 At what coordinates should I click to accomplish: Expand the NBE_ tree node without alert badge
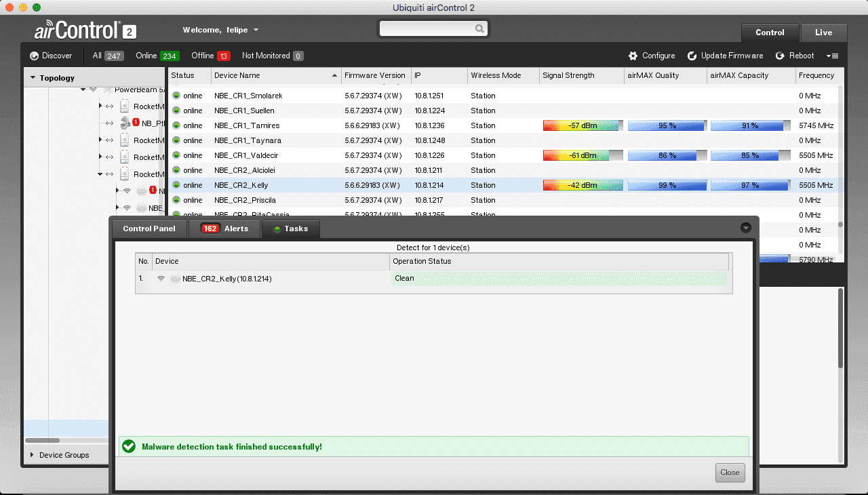pyautogui.click(x=117, y=207)
